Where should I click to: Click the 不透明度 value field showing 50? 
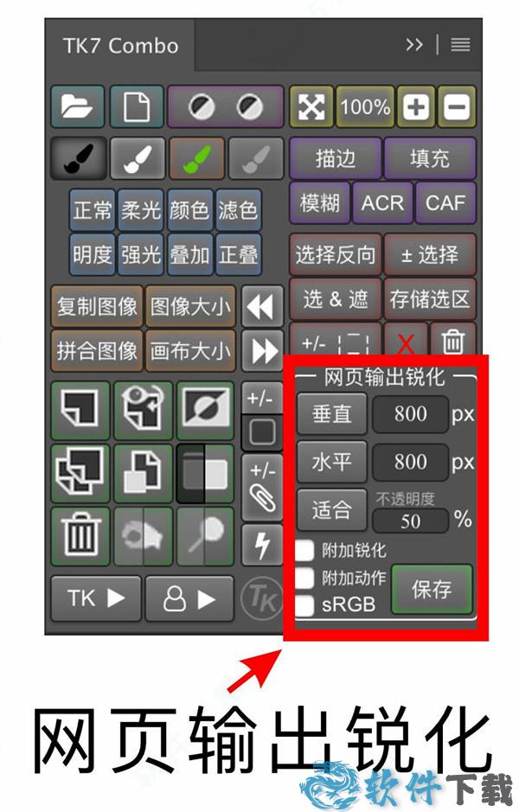coord(410,521)
